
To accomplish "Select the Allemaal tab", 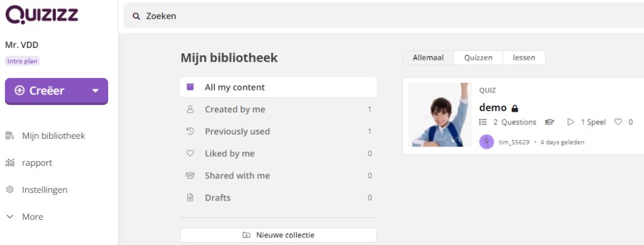I will point(428,58).
